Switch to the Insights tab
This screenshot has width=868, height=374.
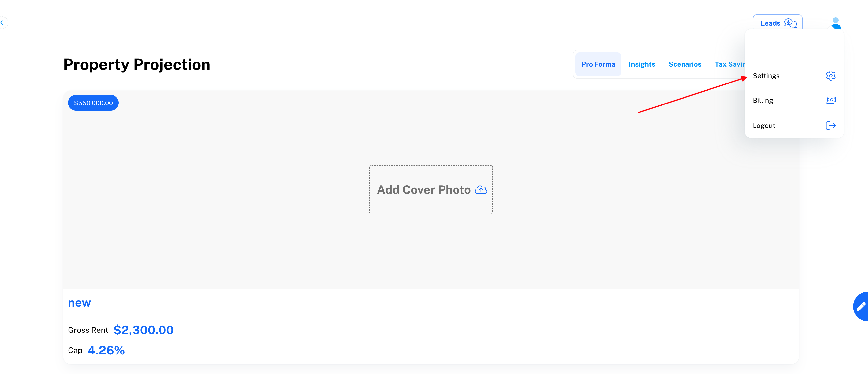click(641, 64)
